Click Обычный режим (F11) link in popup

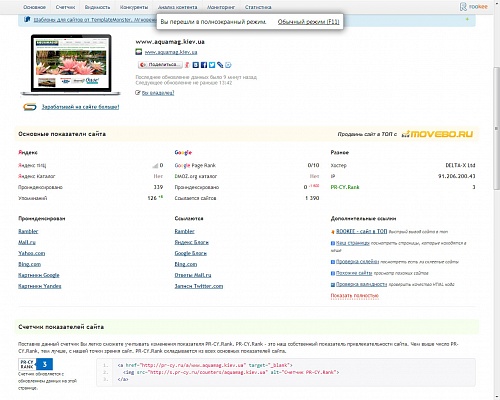[308, 22]
